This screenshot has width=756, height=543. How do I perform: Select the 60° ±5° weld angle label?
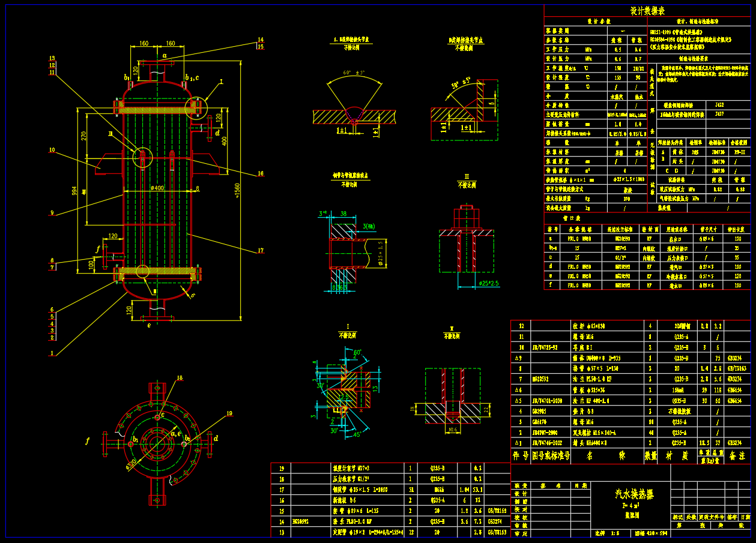point(354,73)
